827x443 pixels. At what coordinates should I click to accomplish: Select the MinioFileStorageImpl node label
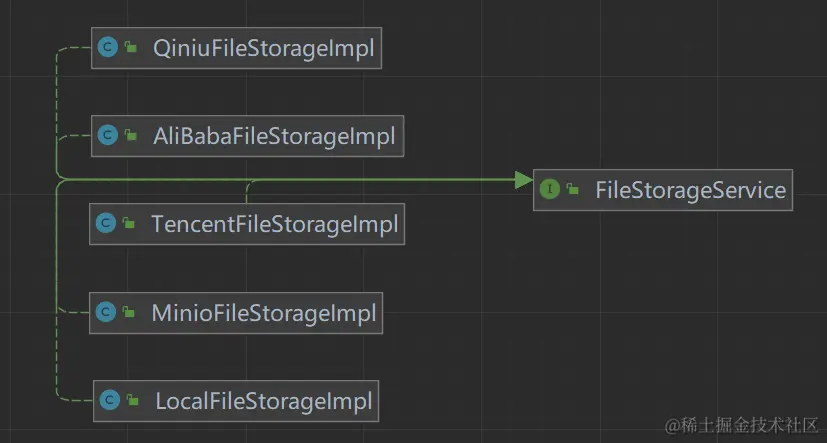(x=263, y=312)
